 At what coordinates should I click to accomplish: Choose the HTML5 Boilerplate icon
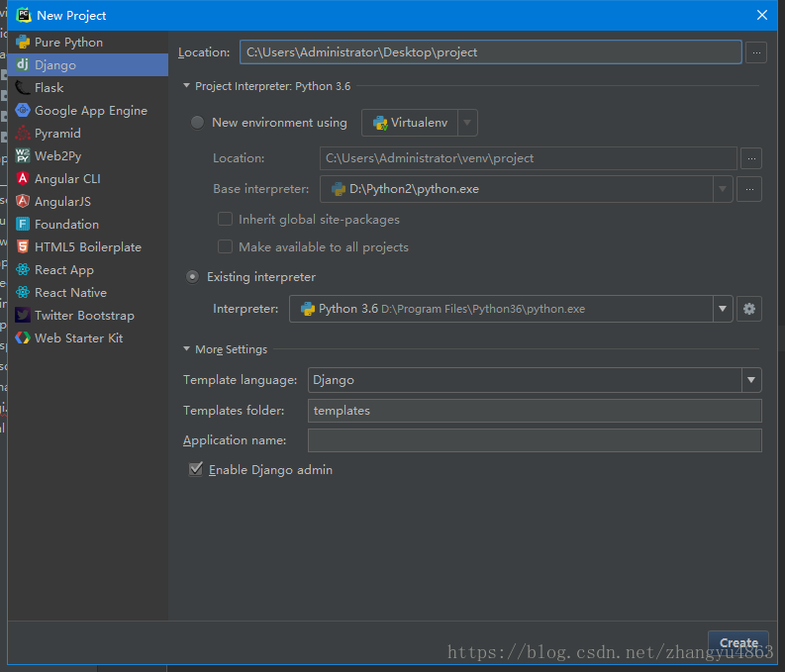[x=23, y=247]
